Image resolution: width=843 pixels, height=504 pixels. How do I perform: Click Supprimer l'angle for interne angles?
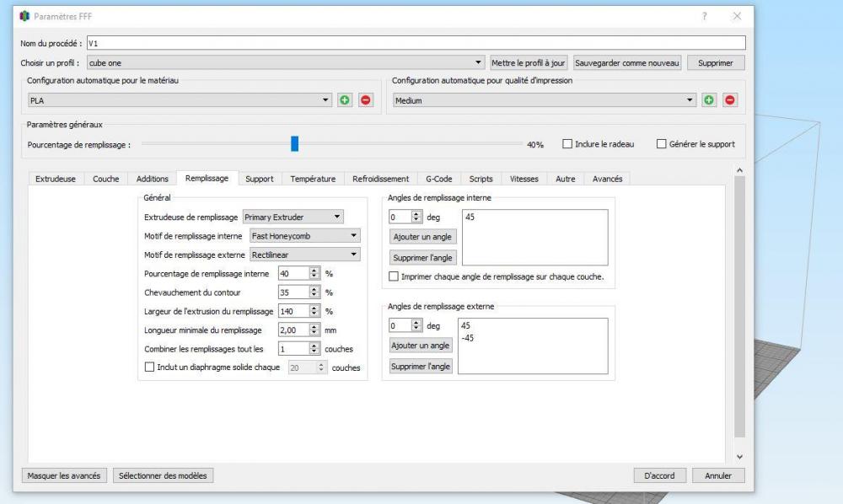coord(422,258)
